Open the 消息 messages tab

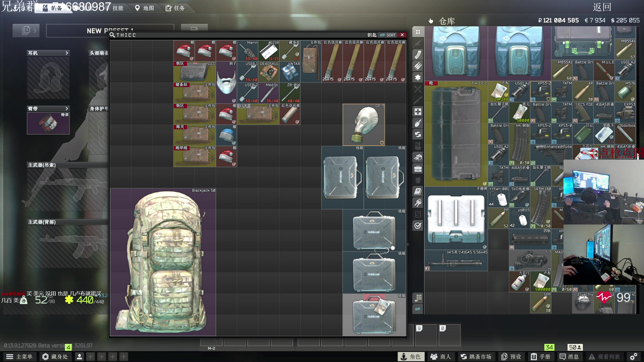[x=570, y=356]
